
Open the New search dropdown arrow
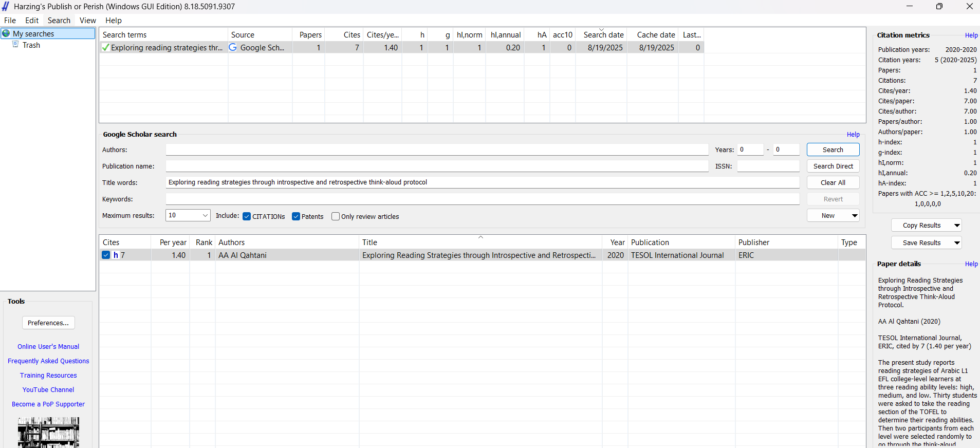point(855,215)
